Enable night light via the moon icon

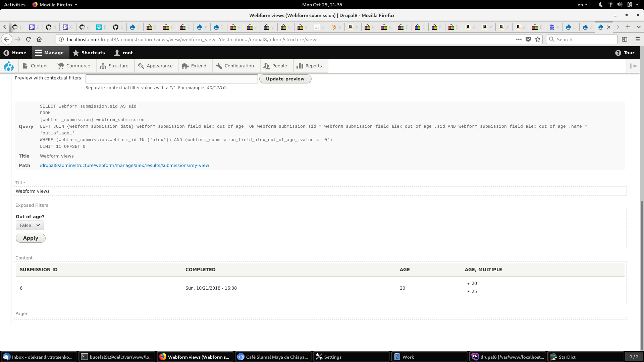click(x=600, y=5)
